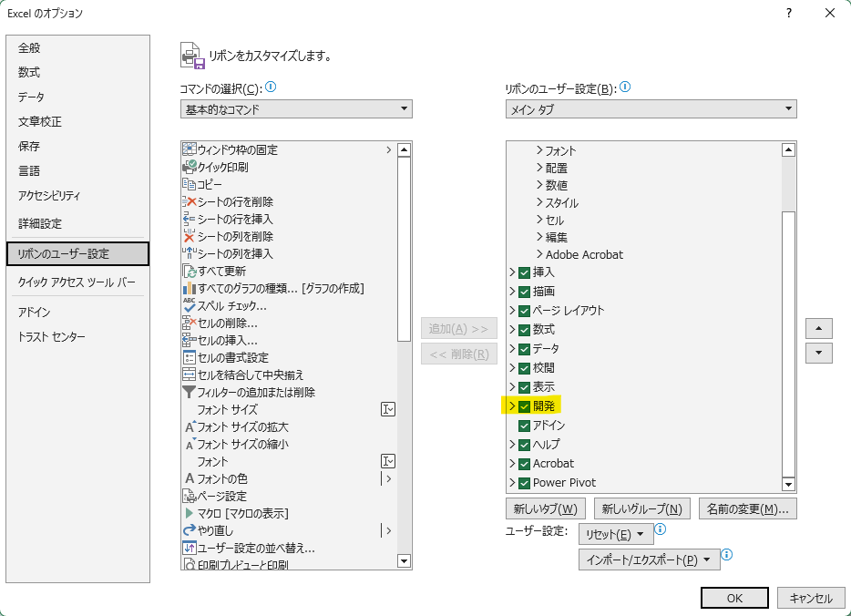851x616 pixels.
Task: Click the クイック印刷 command icon
Action: tap(190, 167)
